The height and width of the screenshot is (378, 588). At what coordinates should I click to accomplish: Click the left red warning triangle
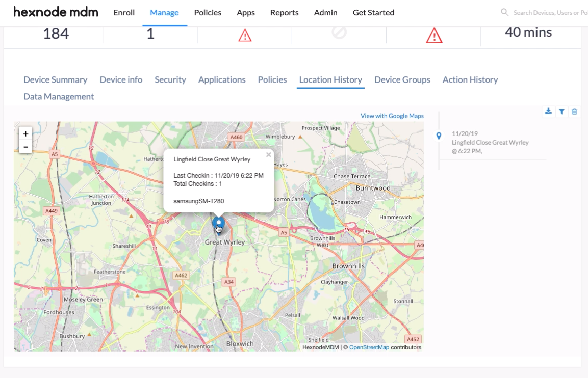(245, 36)
